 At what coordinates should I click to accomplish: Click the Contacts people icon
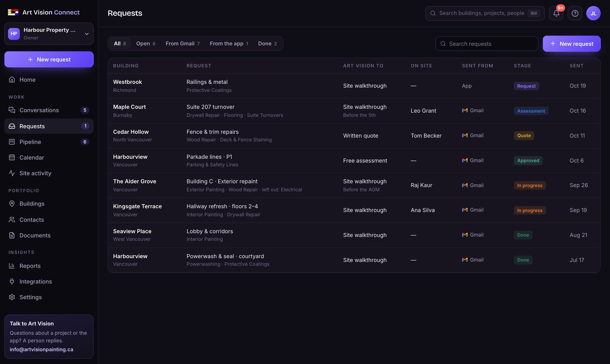(12, 220)
